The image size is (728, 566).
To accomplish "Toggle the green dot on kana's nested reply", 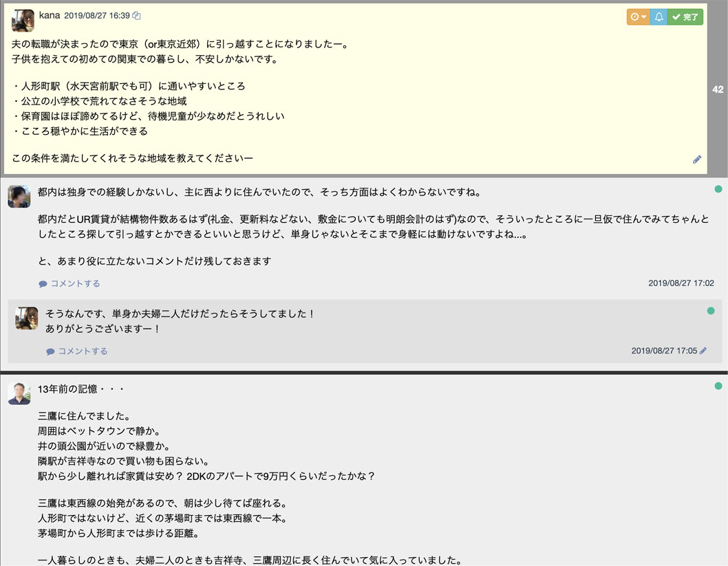I will tap(711, 311).
